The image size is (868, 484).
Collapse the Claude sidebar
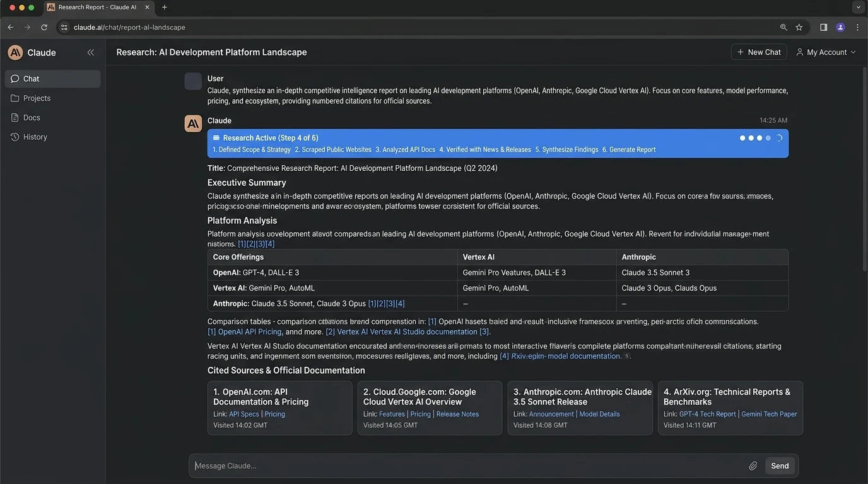(x=90, y=52)
